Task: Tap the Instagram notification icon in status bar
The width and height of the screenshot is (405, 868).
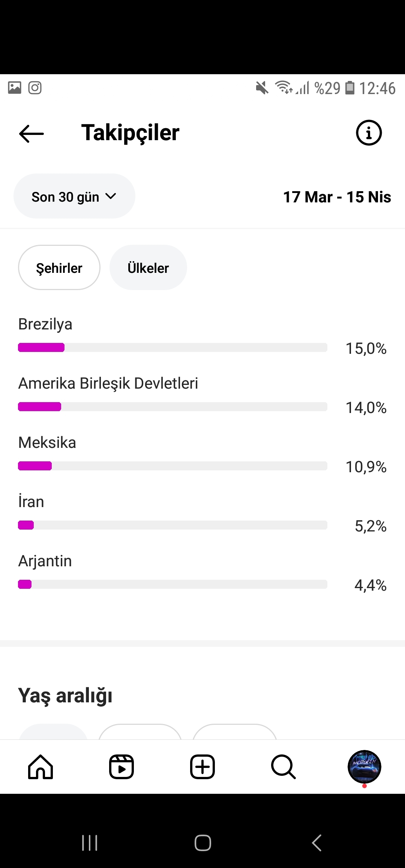Action: click(x=35, y=88)
